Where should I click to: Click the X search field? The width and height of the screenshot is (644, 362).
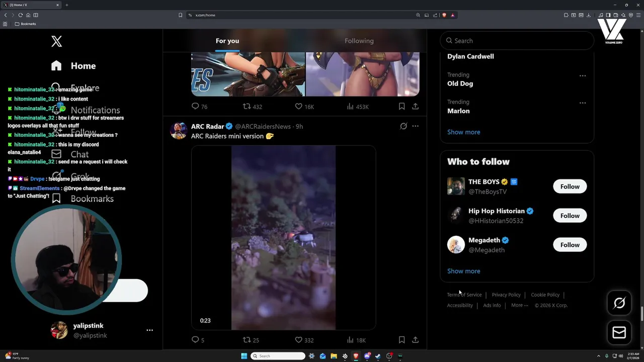pyautogui.click(x=517, y=41)
